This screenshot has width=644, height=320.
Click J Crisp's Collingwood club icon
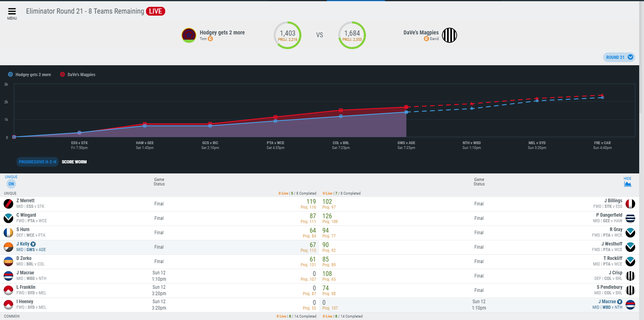[x=630, y=276]
